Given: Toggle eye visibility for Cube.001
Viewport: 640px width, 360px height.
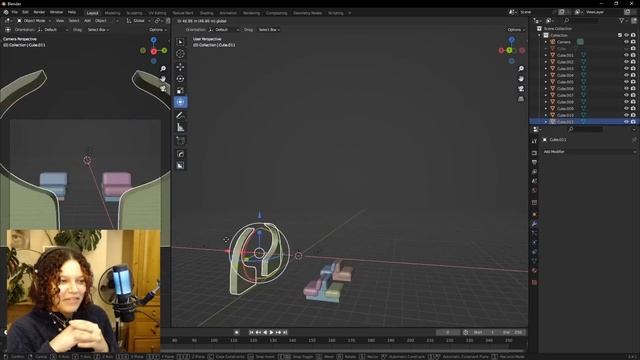Looking at the screenshot, I should point(626,55).
